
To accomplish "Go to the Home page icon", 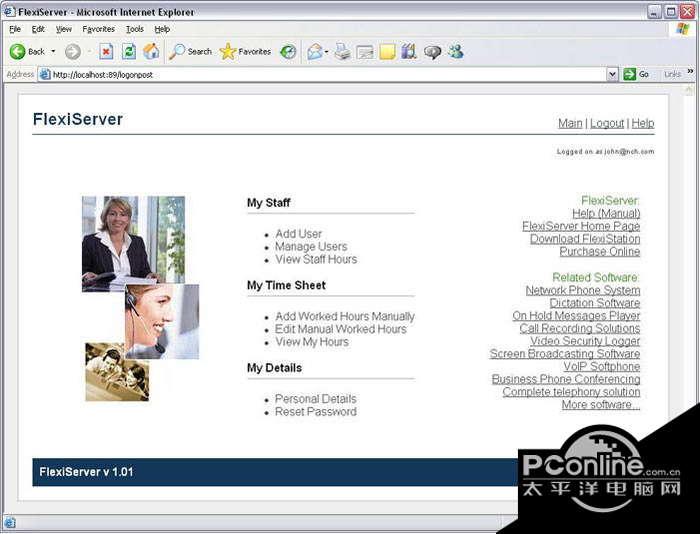I will click(151, 52).
